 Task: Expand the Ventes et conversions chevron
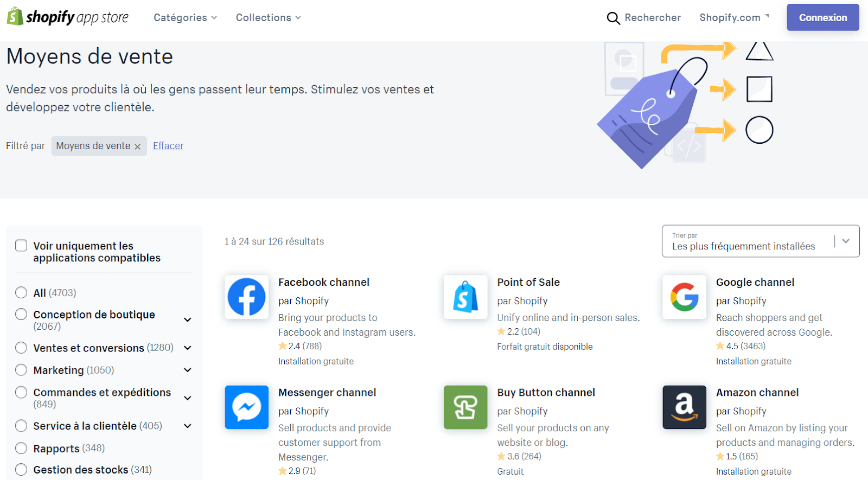[188, 348]
